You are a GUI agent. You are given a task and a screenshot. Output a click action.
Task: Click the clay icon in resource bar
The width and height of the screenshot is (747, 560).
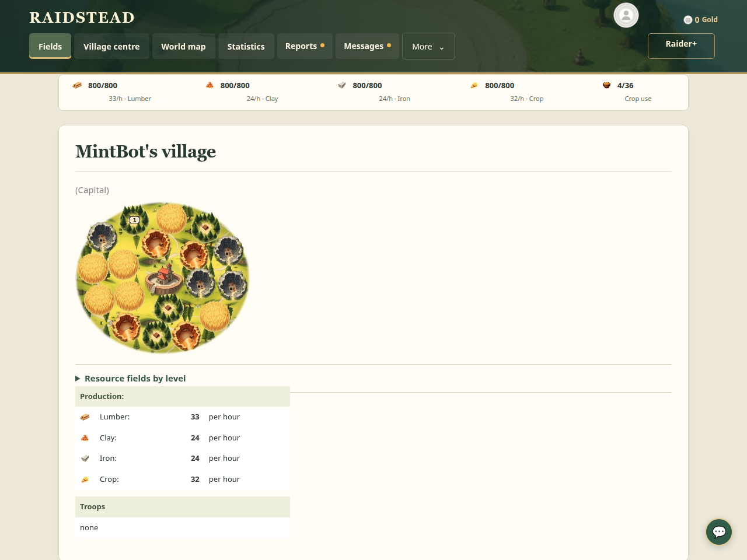point(210,85)
